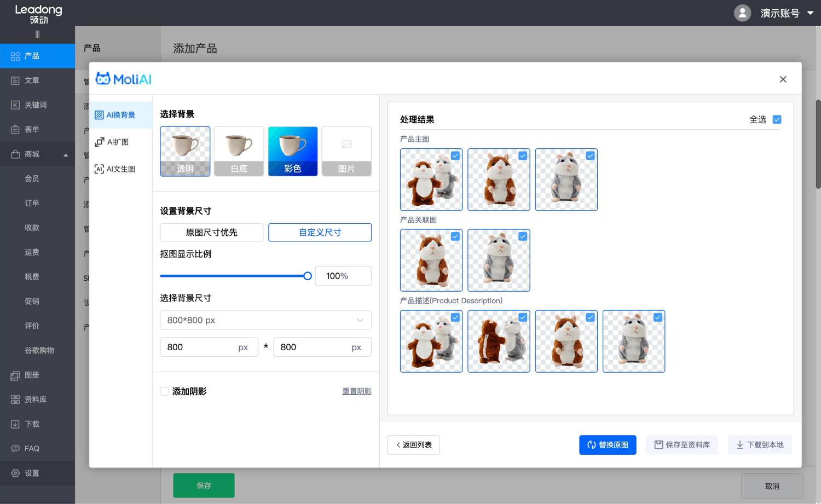Click the 抠图显示比例 slider handle

point(308,276)
